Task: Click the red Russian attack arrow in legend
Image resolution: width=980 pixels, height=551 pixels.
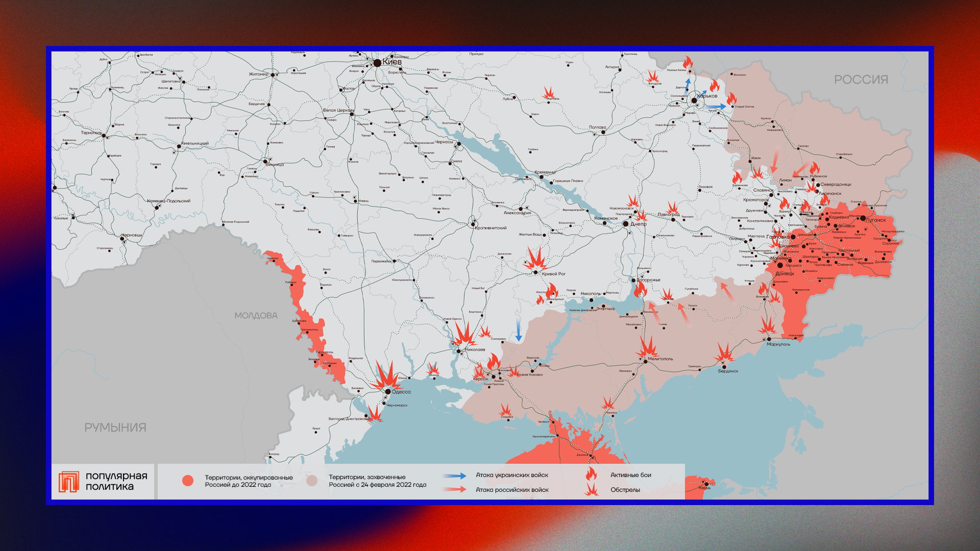Action: 455,490
